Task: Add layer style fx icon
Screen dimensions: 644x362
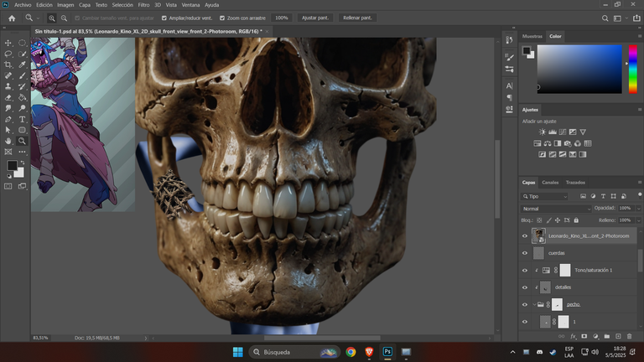Action: (573, 336)
